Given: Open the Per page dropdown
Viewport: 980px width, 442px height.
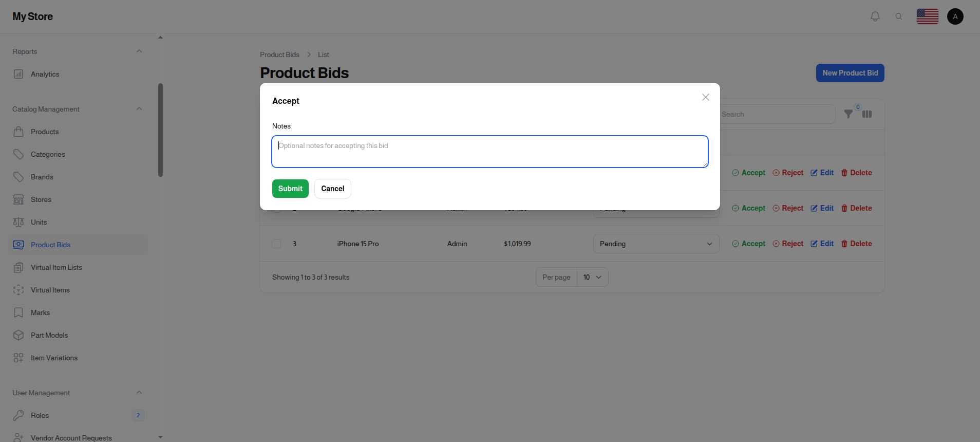Looking at the screenshot, I should tap(592, 277).
